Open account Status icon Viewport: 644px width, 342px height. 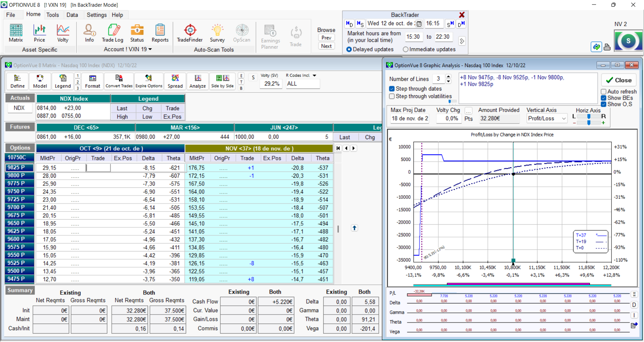[137, 33]
